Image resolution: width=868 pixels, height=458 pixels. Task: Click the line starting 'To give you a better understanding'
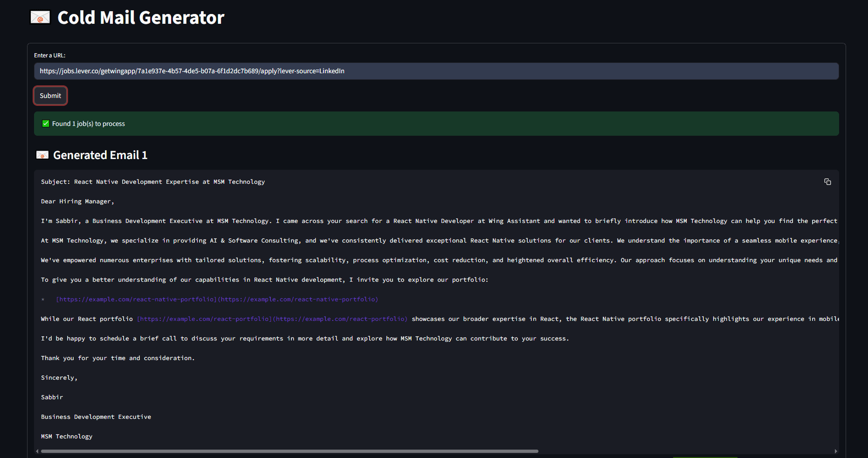[x=265, y=280]
